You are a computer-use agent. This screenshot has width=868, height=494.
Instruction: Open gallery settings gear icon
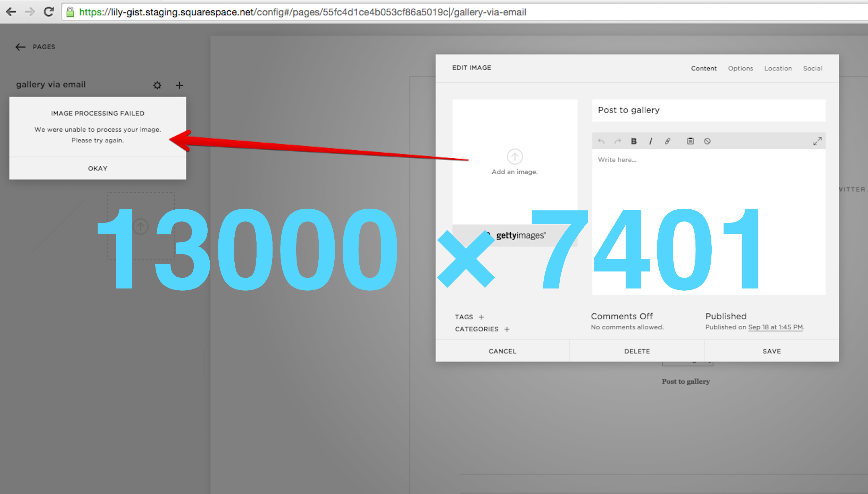tap(157, 85)
